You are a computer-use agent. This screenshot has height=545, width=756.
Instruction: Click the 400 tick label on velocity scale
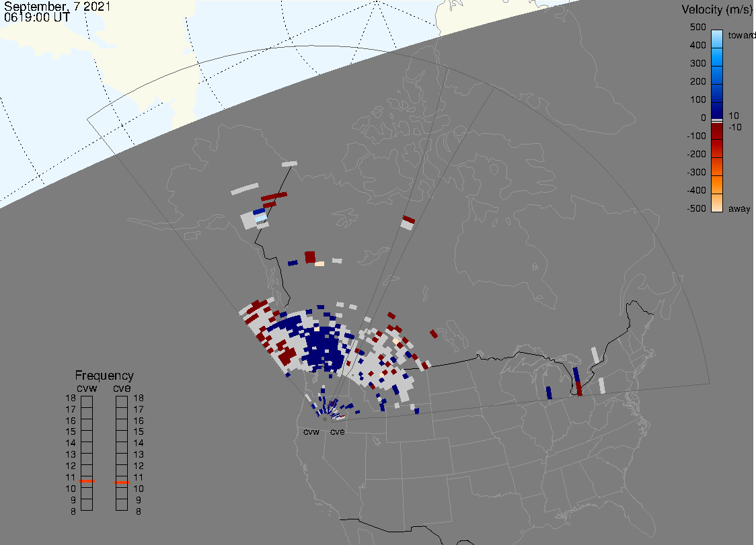point(697,45)
